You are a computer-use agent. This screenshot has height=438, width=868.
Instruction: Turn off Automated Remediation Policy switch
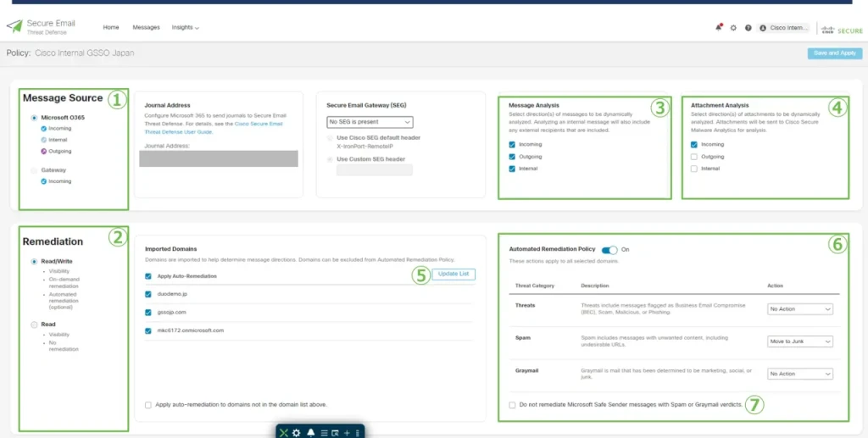click(x=609, y=249)
